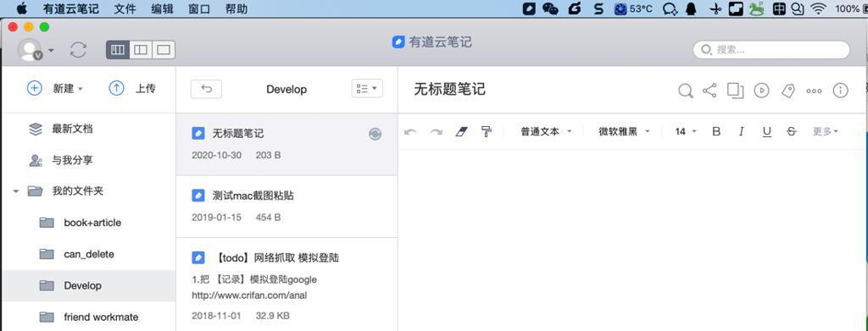Open the 普通文本 paragraph style dropdown
The width and height of the screenshot is (868, 331).
(546, 131)
